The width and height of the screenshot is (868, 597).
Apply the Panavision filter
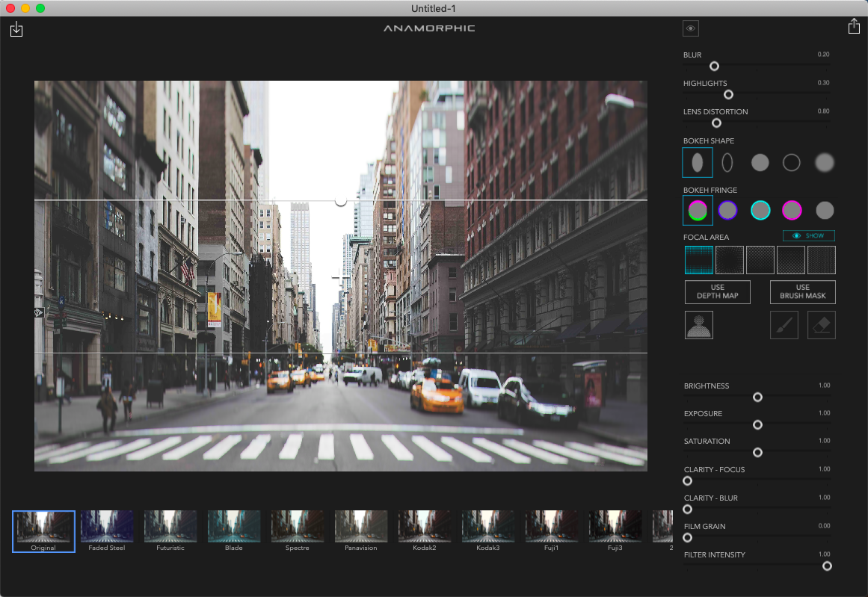(361, 531)
